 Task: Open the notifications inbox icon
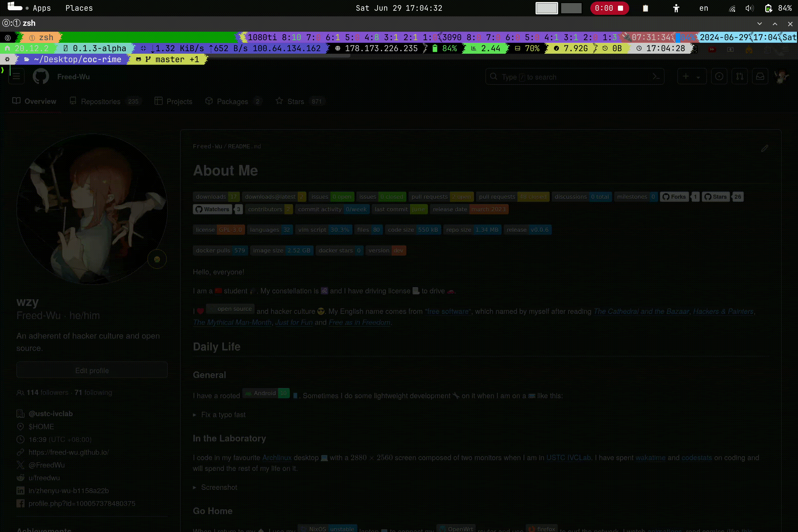760,77
